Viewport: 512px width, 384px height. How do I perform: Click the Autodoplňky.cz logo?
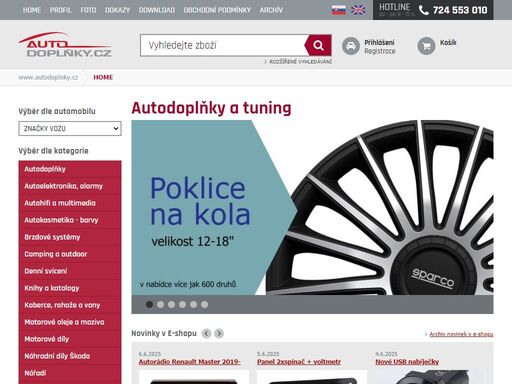tap(65, 45)
